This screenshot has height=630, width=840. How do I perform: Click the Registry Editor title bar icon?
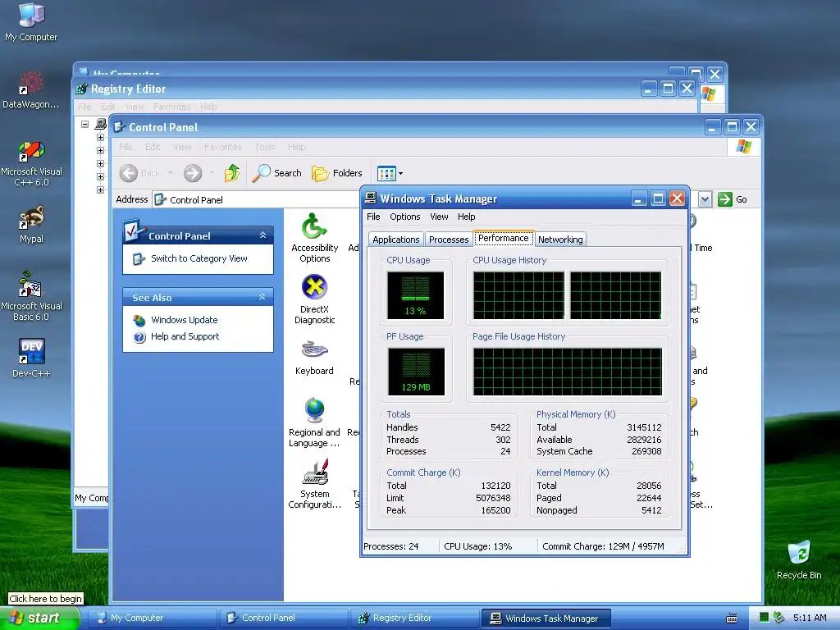(82, 89)
